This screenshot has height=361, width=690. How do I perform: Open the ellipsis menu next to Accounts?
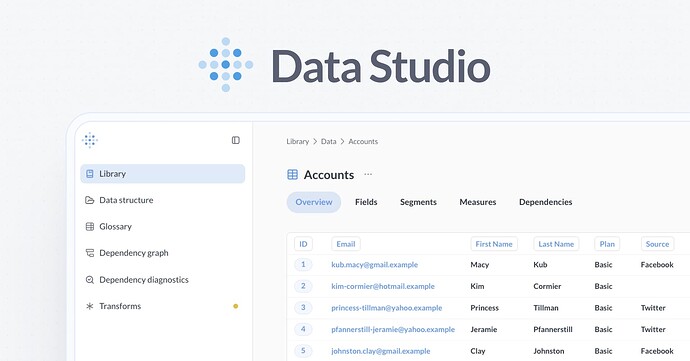368,174
